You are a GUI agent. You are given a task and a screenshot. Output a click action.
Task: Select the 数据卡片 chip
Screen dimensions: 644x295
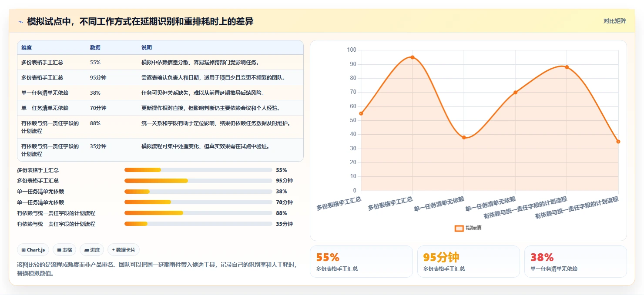(x=124, y=250)
